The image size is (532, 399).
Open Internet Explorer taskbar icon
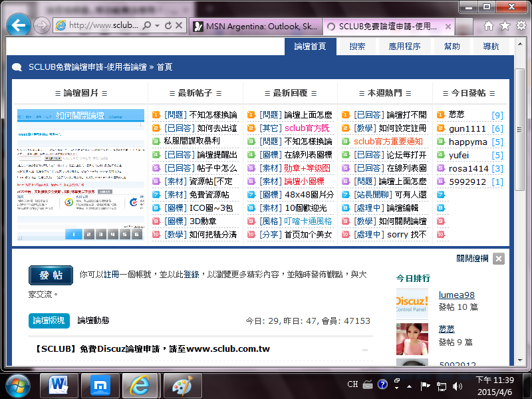140,386
